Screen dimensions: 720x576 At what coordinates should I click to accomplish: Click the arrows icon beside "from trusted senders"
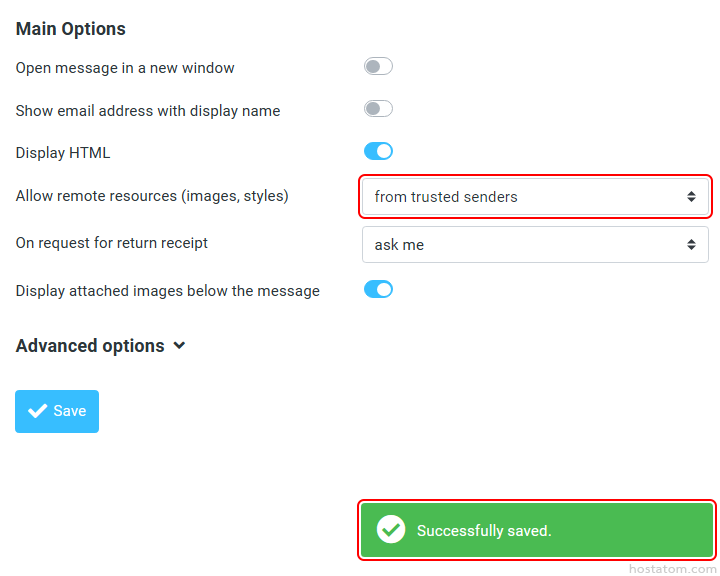[691, 197]
